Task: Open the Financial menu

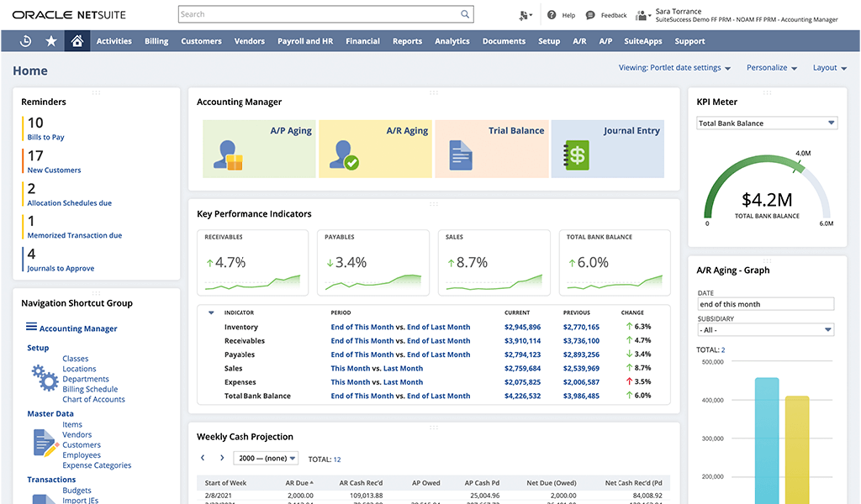Action: (362, 40)
